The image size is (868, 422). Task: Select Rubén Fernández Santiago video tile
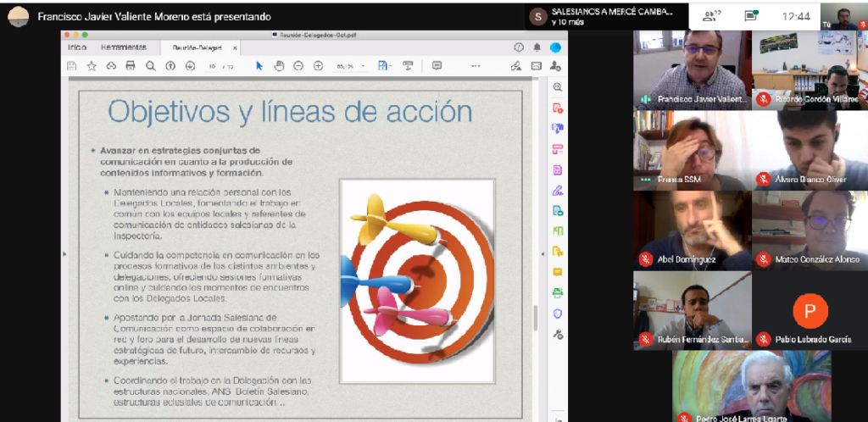[692, 311]
